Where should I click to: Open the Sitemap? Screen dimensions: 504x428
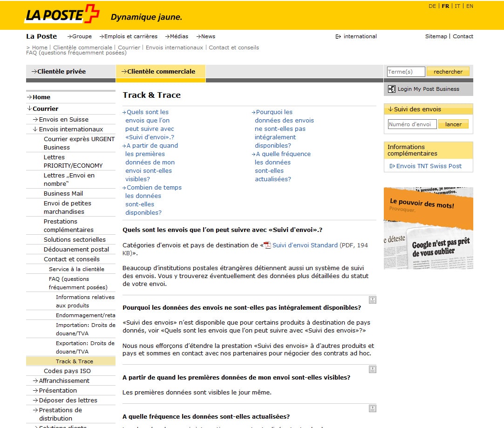point(436,36)
